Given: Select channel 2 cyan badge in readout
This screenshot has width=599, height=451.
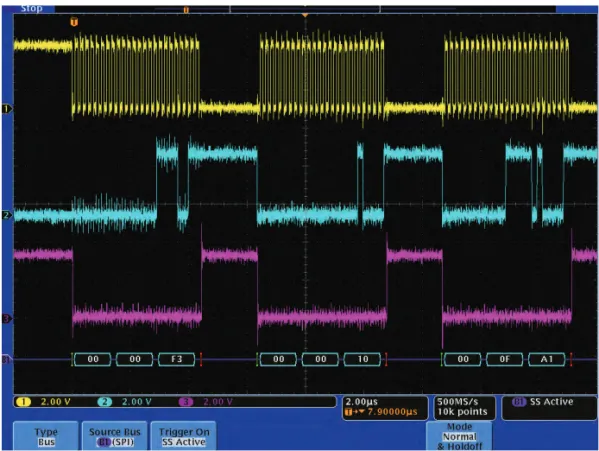Looking at the screenshot, I should coord(104,402).
